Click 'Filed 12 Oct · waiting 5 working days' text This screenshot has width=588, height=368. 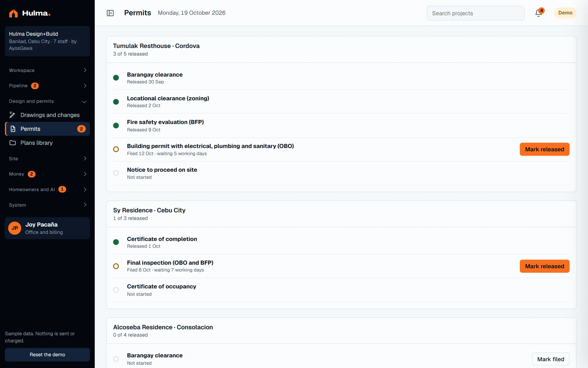click(x=167, y=154)
